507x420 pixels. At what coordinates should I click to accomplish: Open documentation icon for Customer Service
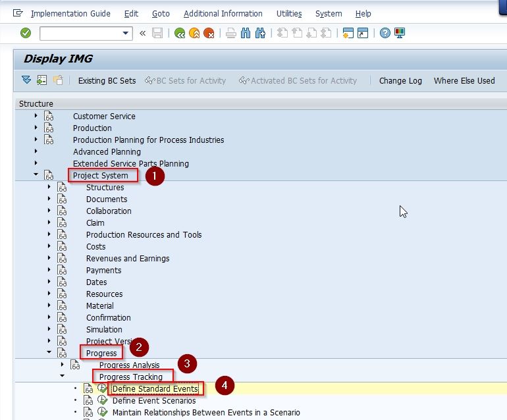[x=49, y=116]
